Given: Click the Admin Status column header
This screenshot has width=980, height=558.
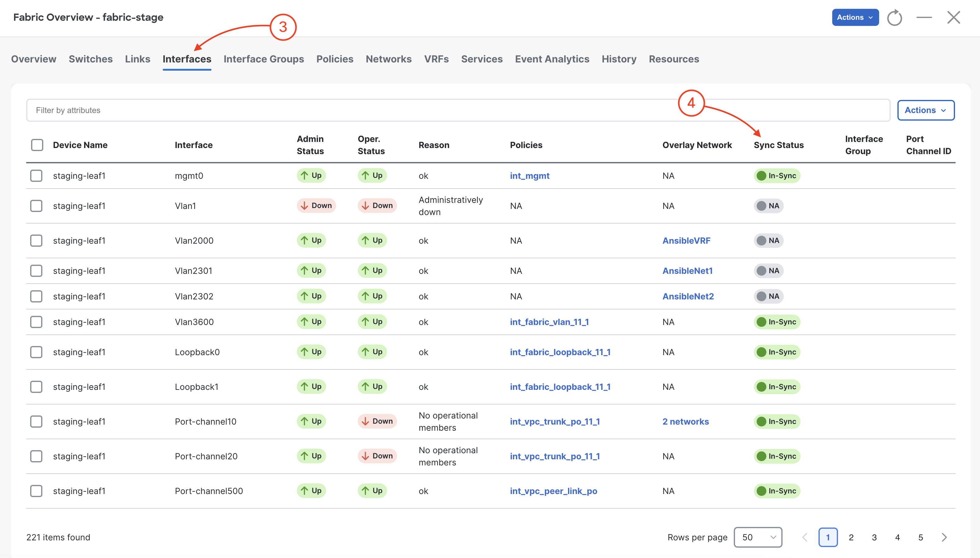Looking at the screenshot, I should pos(310,145).
